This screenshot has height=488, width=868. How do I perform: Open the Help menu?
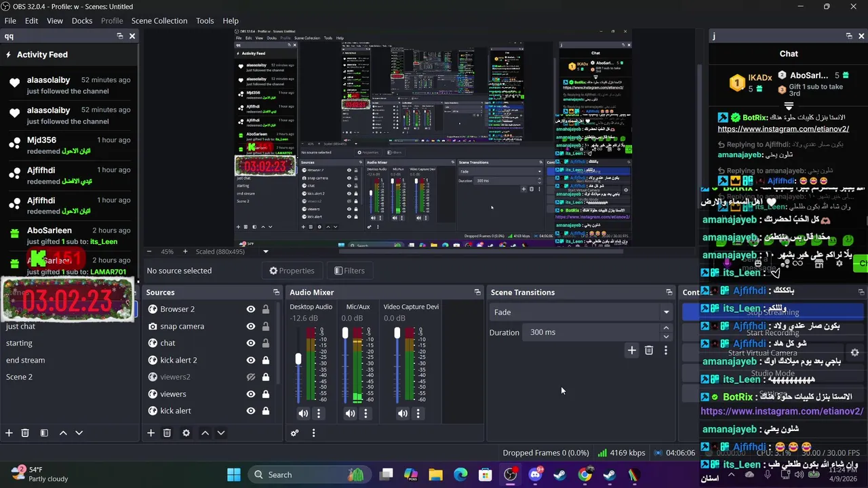click(x=231, y=20)
